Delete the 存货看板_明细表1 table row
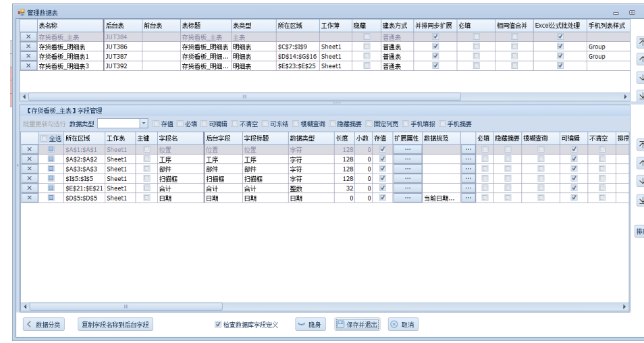 (x=28, y=56)
